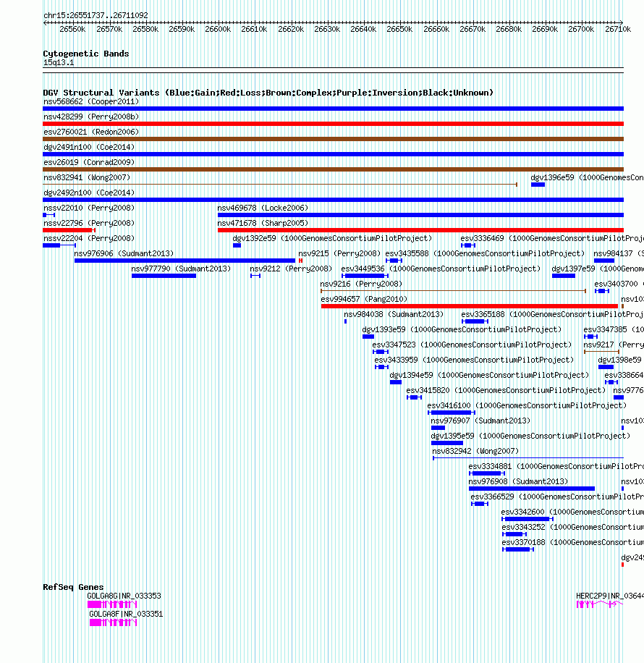Screen dimensions: 644x663
Task: Click the dgv2492n100 (Coe2014) label
Action: point(89,193)
